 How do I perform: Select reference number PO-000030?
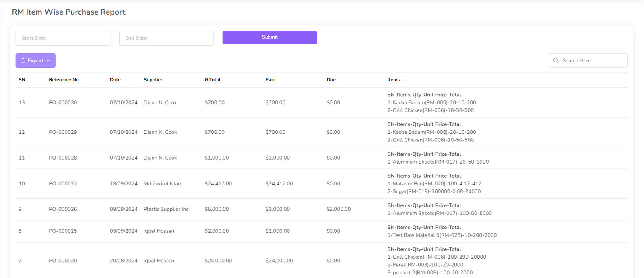[63, 102]
